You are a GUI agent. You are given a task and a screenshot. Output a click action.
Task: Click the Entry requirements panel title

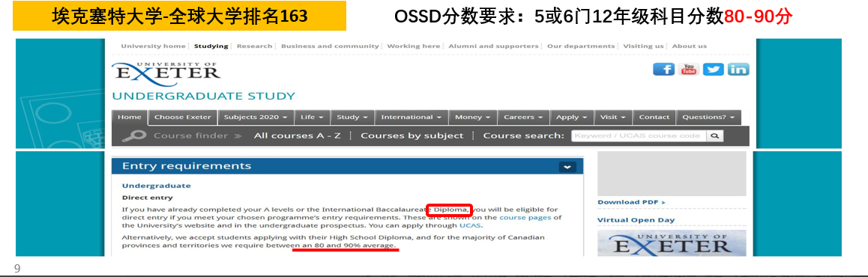pos(187,166)
